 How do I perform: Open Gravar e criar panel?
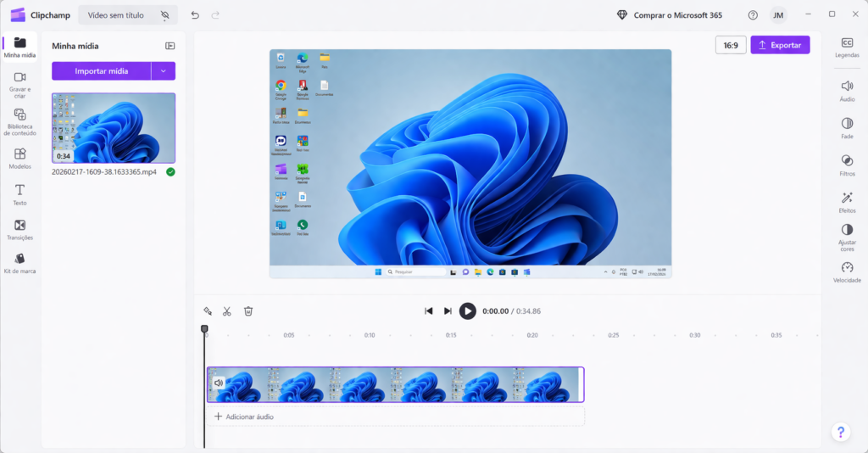point(20,85)
